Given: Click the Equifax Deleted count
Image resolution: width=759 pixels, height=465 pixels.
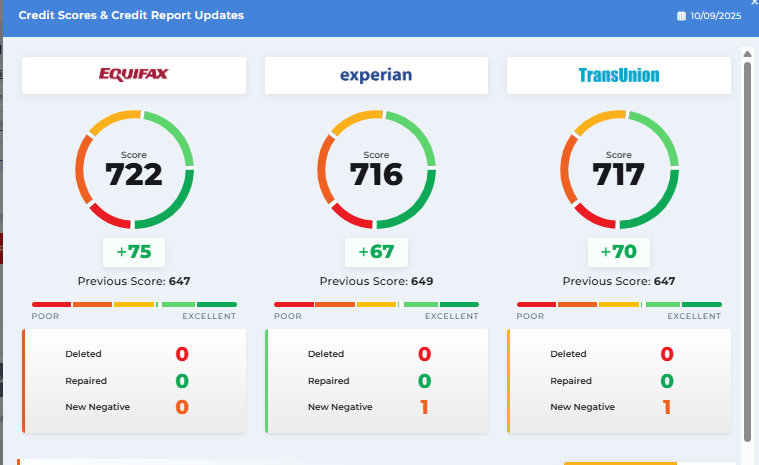Looking at the screenshot, I should click(182, 354).
